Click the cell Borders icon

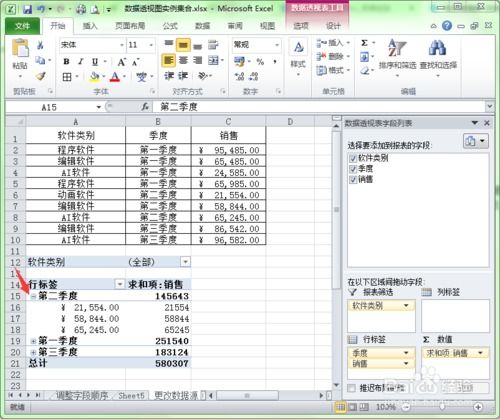(x=67, y=77)
